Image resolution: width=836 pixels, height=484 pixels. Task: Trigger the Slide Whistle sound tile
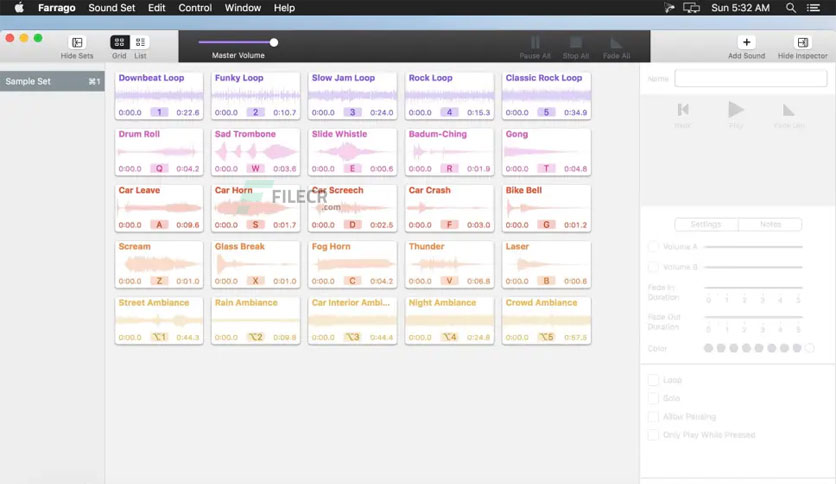pos(352,152)
